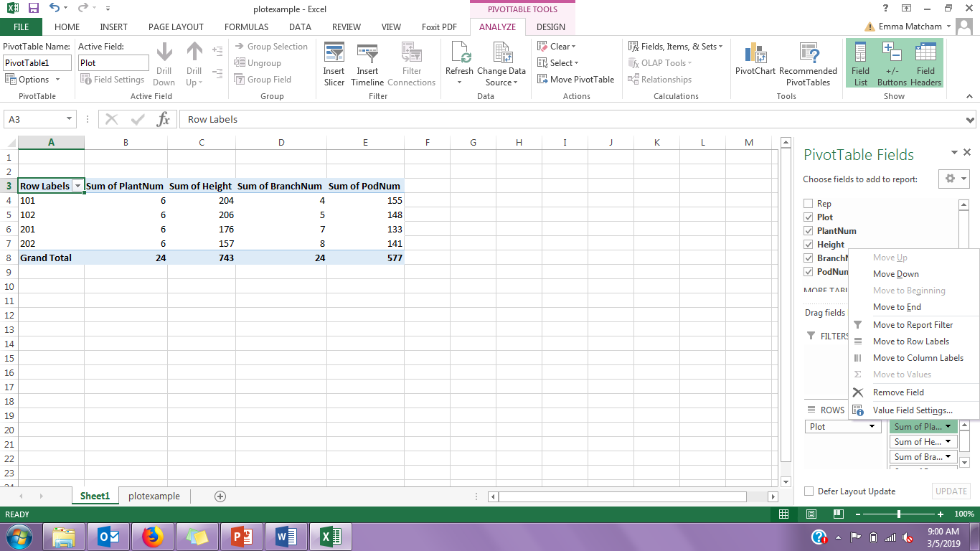Image resolution: width=980 pixels, height=551 pixels.
Task: Click the Insert Timeline icon
Action: [367, 54]
